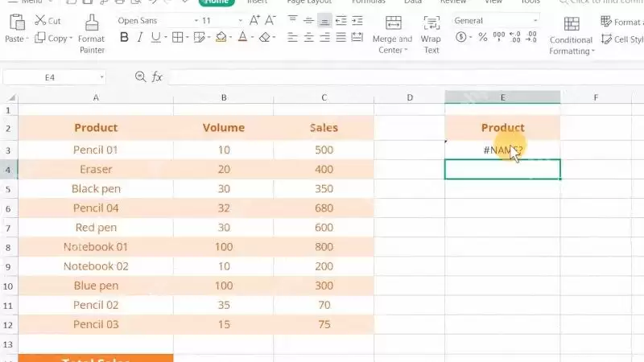This screenshot has width=644, height=362.
Task: Select column E header
Action: pos(502,97)
